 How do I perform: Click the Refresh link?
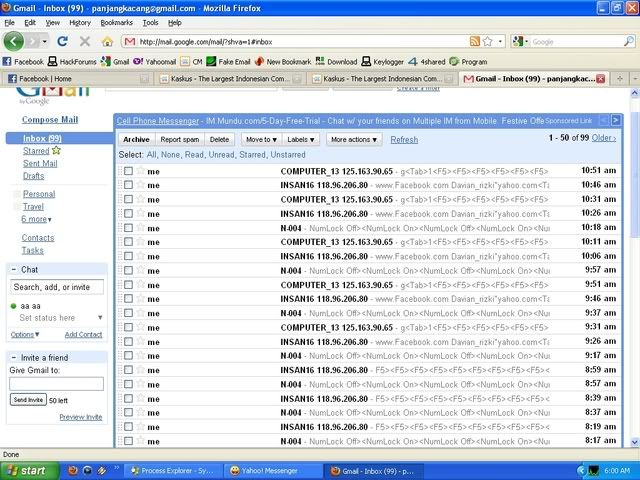[404, 140]
